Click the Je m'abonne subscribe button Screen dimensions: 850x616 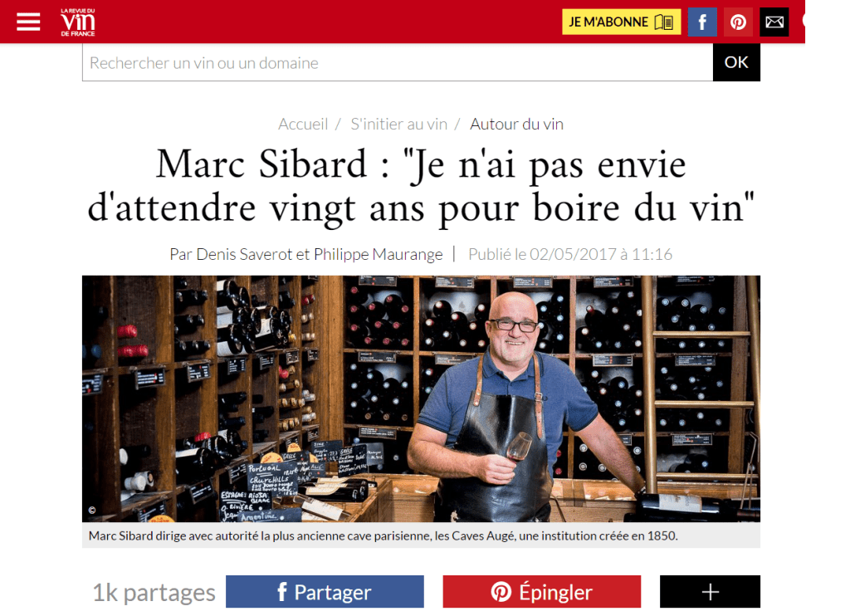click(621, 22)
